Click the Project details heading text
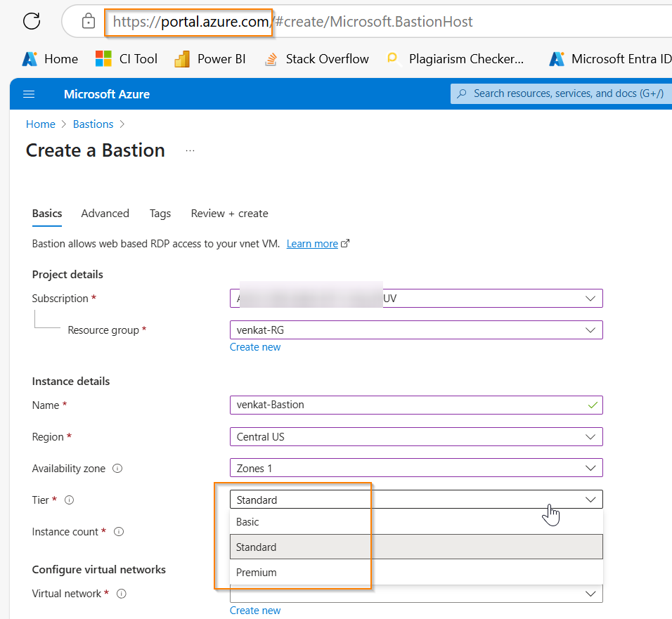 point(67,275)
